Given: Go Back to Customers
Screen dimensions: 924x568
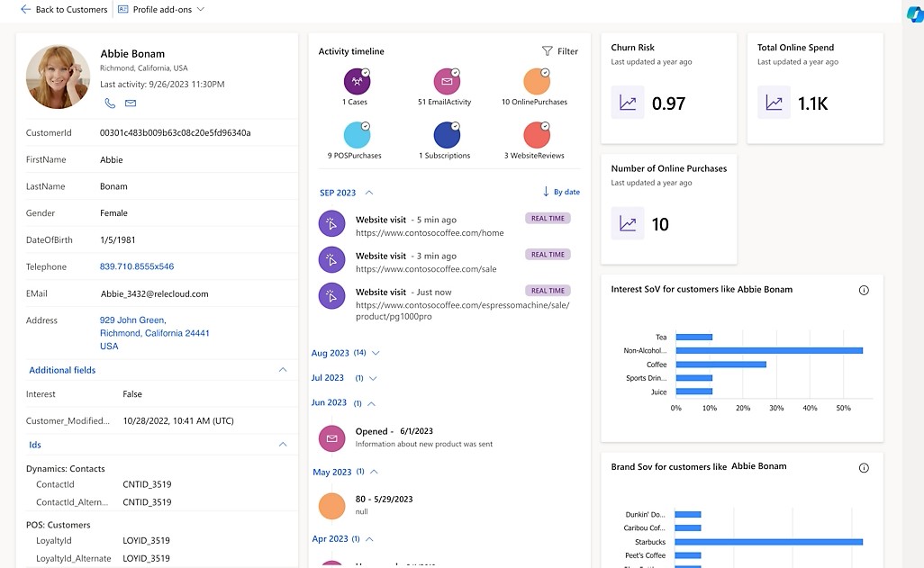Looking at the screenshot, I should (x=62, y=9).
